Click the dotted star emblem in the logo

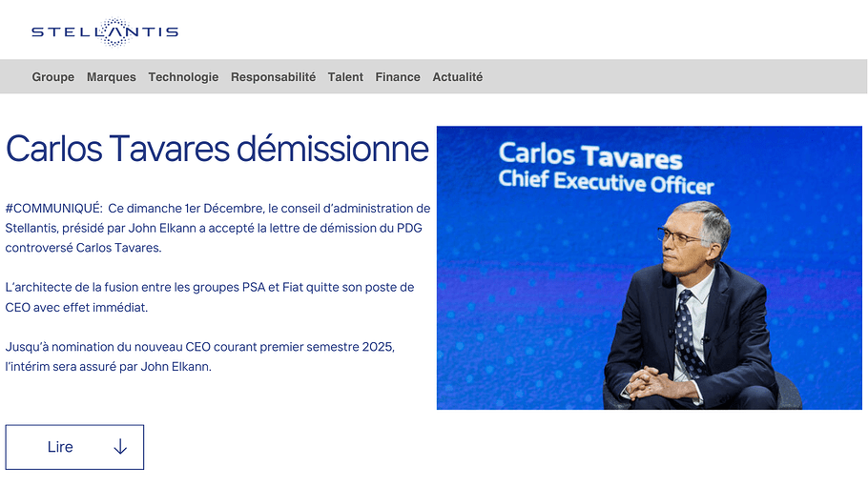[x=114, y=31]
